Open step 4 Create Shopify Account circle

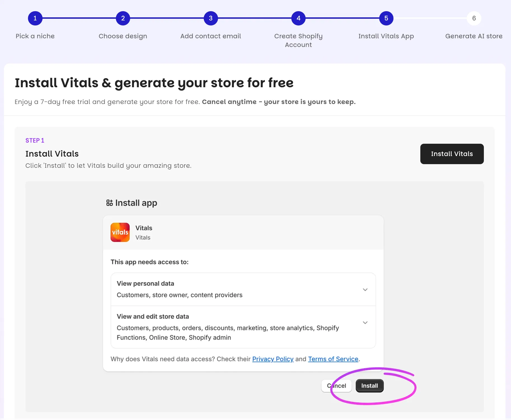click(298, 18)
